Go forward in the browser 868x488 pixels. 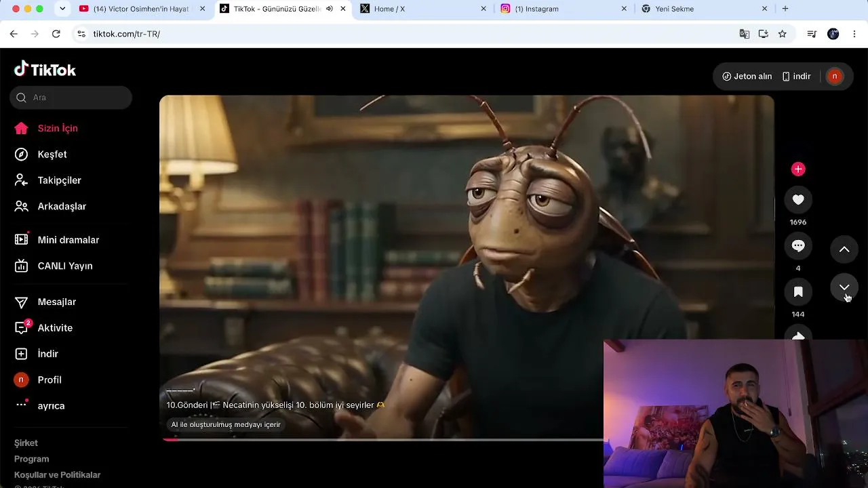[x=35, y=34]
